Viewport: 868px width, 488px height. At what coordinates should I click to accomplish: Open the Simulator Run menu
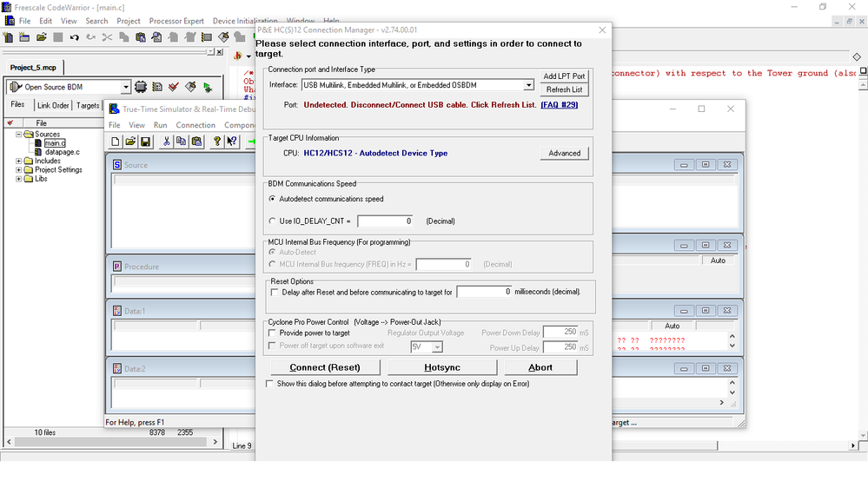pyautogui.click(x=160, y=125)
